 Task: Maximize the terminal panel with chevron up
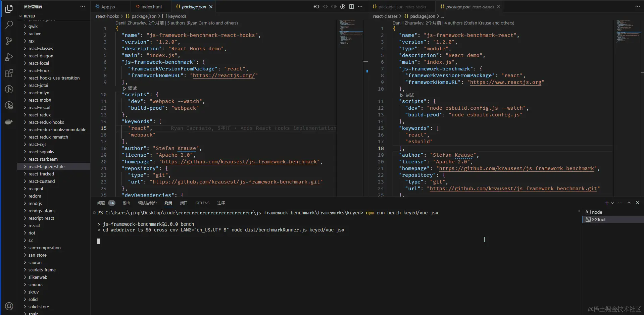tap(629, 203)
